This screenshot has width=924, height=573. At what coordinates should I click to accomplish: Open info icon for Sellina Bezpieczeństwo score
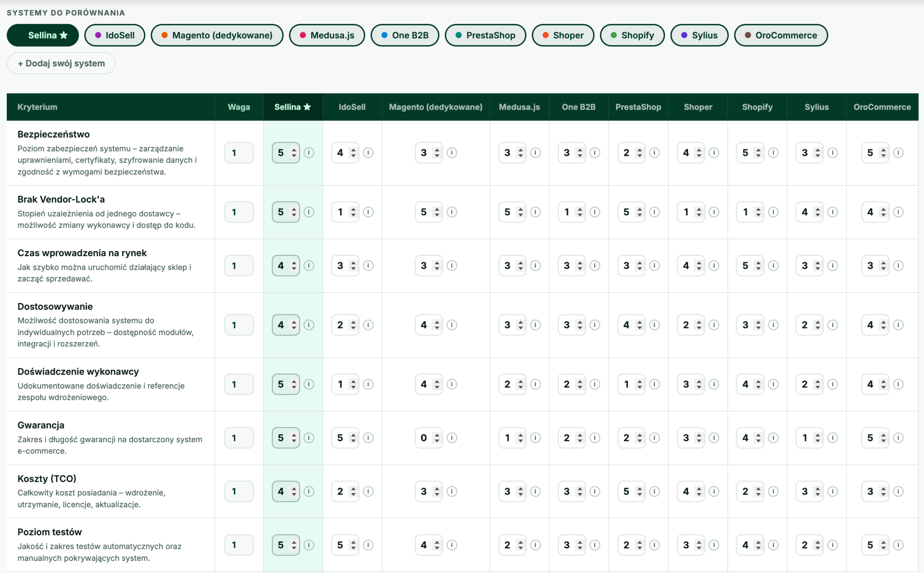tap(309, 153)
